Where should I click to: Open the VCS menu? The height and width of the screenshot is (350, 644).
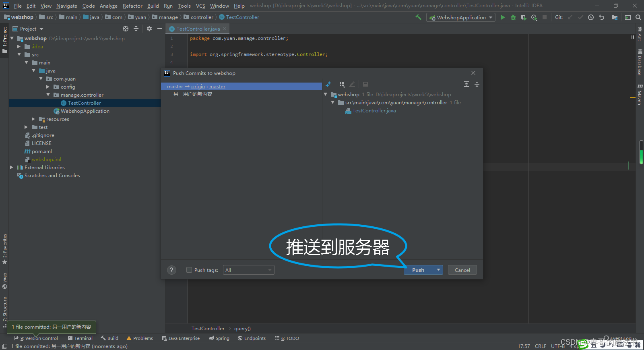pos(200,6)
